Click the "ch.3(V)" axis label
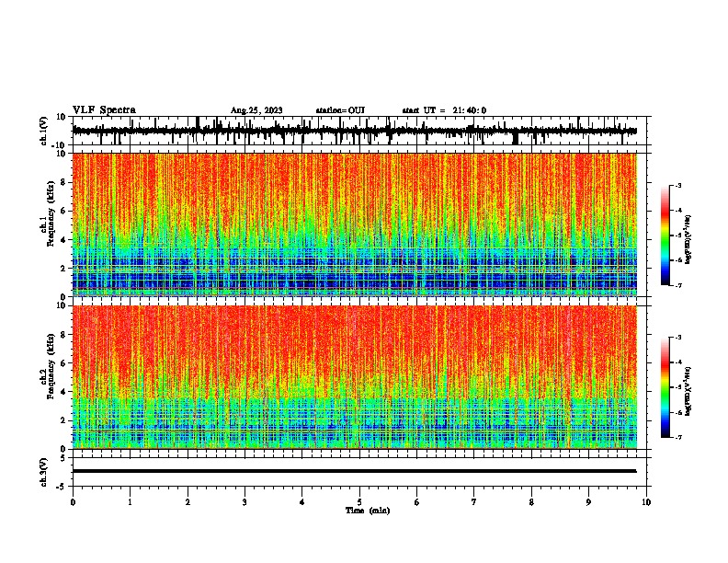 pos(43,472)
